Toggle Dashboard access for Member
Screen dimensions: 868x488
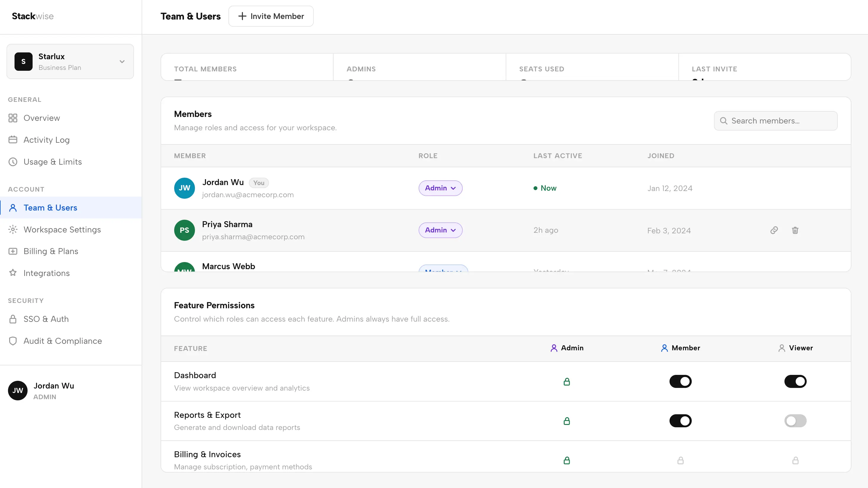[681, 382]
